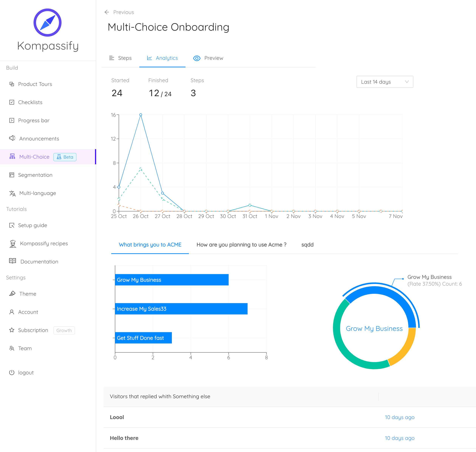Click the 26 Oct peak data point at 16
Viewport: 476px width, 452px height.
[141, 115]
